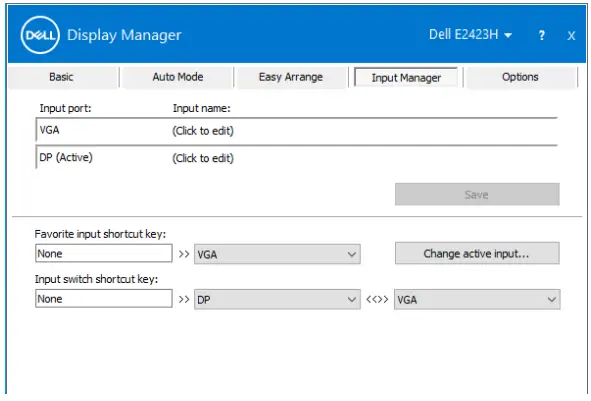
Task: Close the Display Manager with X
Action: 571,36
